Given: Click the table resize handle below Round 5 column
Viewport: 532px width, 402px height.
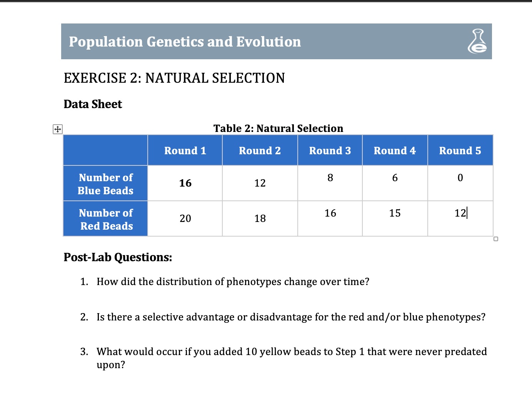Looking at the screenshot, I should click(x=495, y=239).
